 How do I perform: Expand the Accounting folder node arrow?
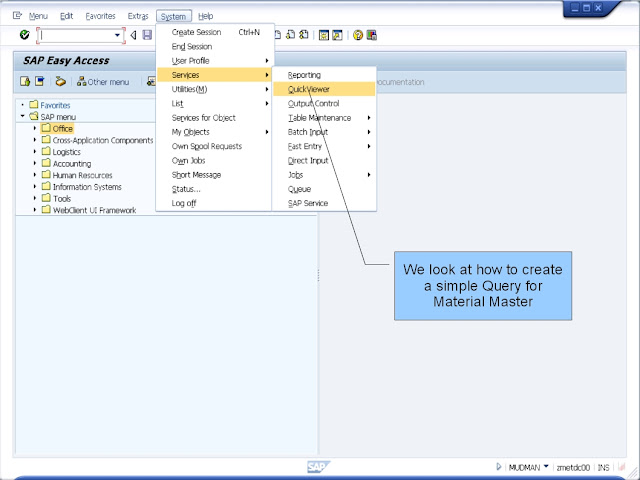[x=35, y=163]
